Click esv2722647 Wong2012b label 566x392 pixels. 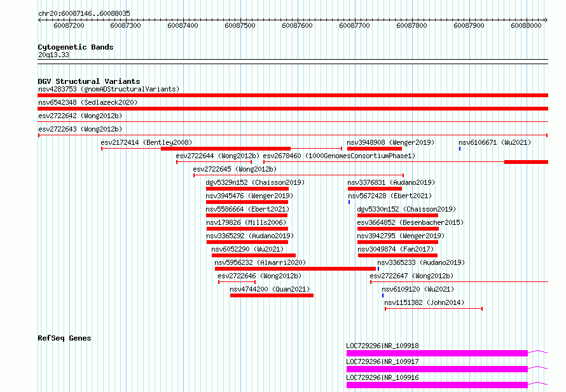click(x=411, y=276)
